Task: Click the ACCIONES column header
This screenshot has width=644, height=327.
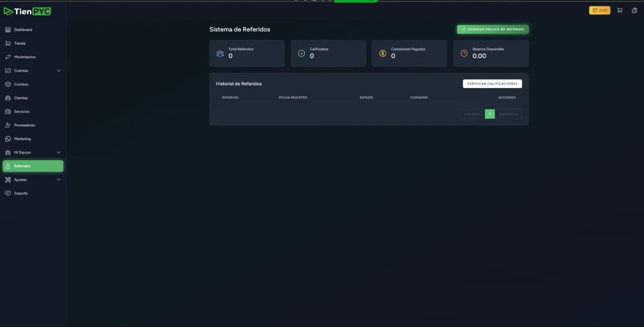Action: click(507, 98)
